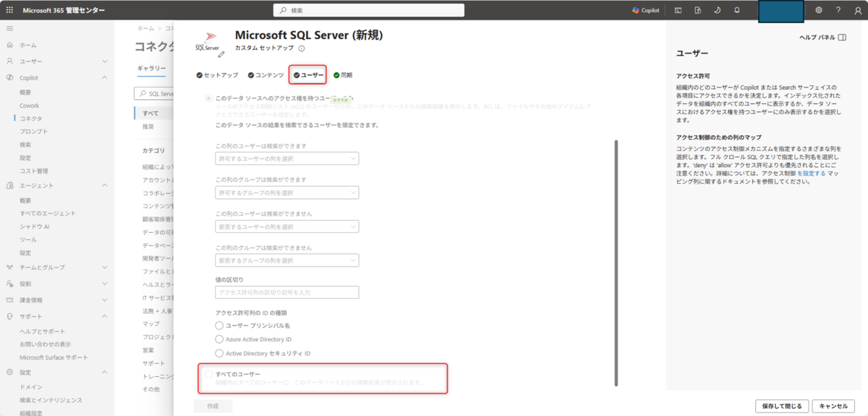This screenshot has width=868, height=416.
Task: Open the Cloud Shell terminal icon
Action: pos(678,10)
